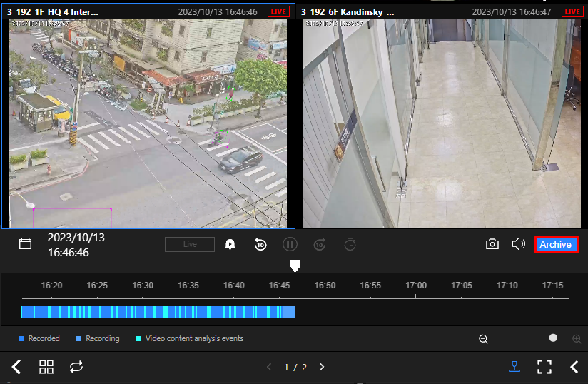Select the 1F HQ 4 intersection camera view
Viewport: 588px width, 384px height.
(148, 123)
